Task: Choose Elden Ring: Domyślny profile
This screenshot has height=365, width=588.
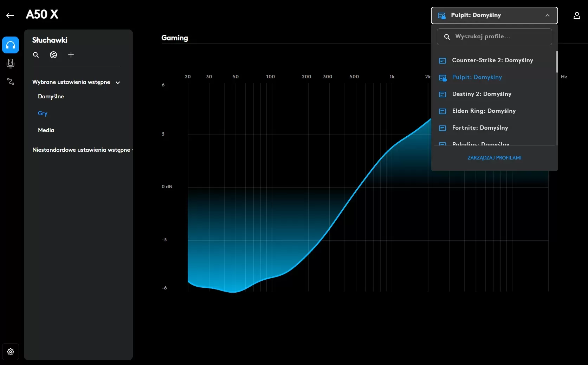Action: pyautogui.click(x=484, y=111)
